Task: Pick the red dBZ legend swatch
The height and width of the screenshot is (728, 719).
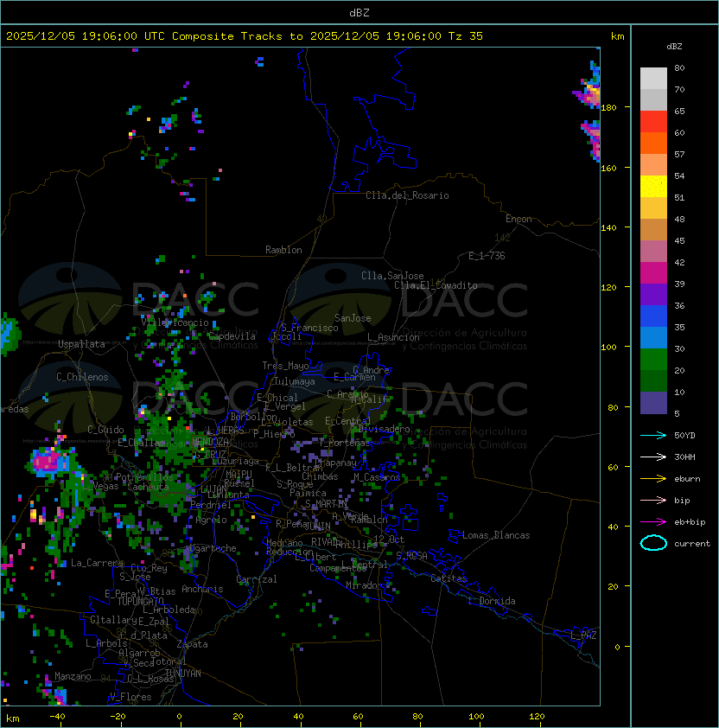Action: pos(653,122)
